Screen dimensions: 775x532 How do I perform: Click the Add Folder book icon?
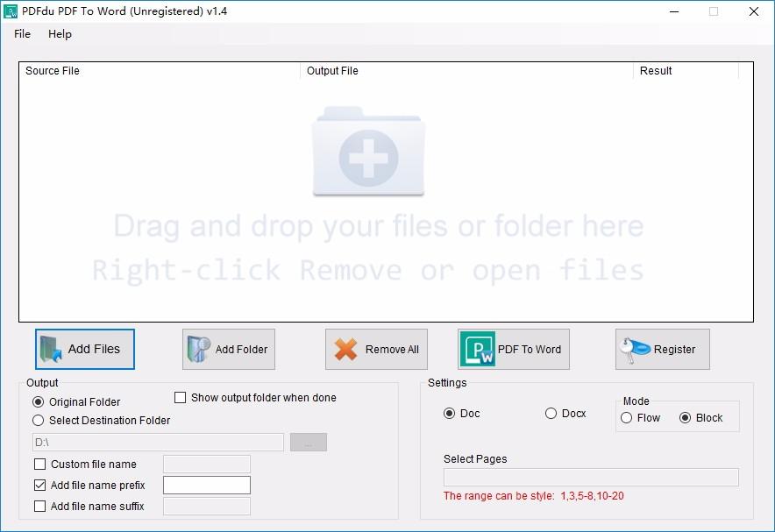(x=198, y=349)
